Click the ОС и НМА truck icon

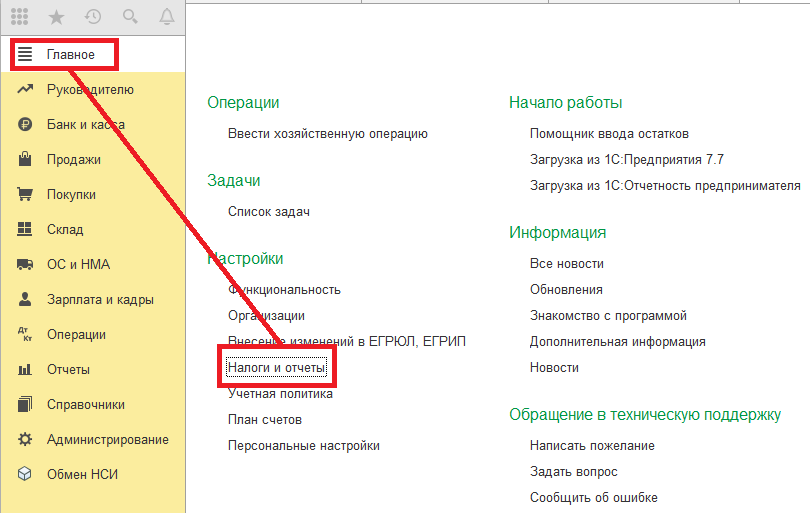click(25, 265)
